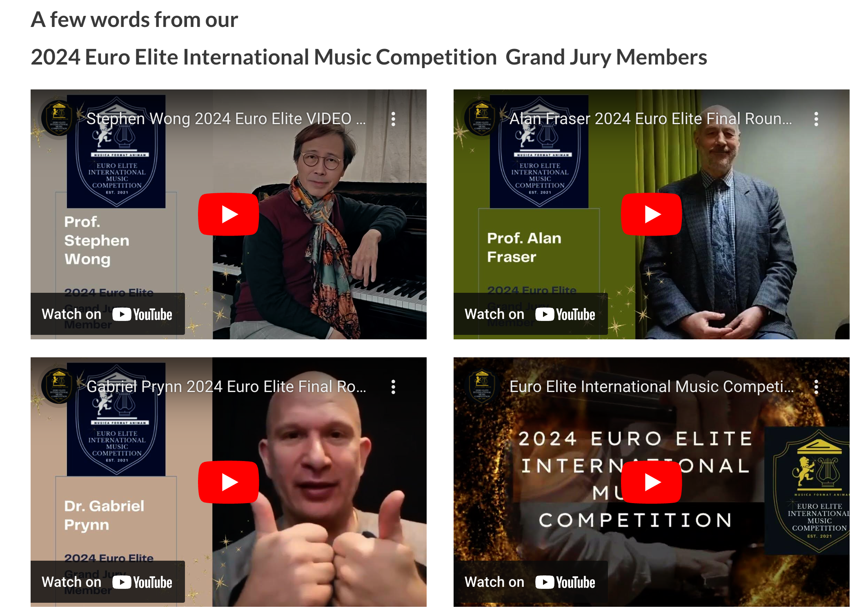Click channel avatar on Stephen Wong video
This screenshot has height=615, width=868.
pyautogui.click(x=59, y=118)
